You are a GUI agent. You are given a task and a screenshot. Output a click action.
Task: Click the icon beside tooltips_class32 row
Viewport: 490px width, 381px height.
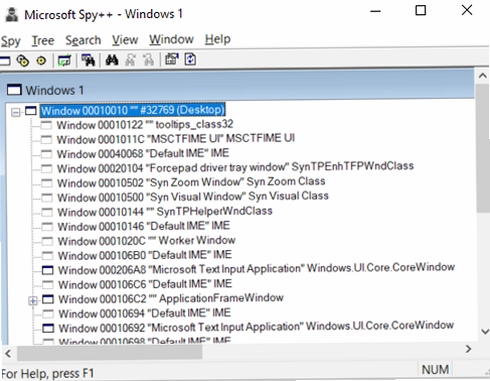click(x=46, y=125)
